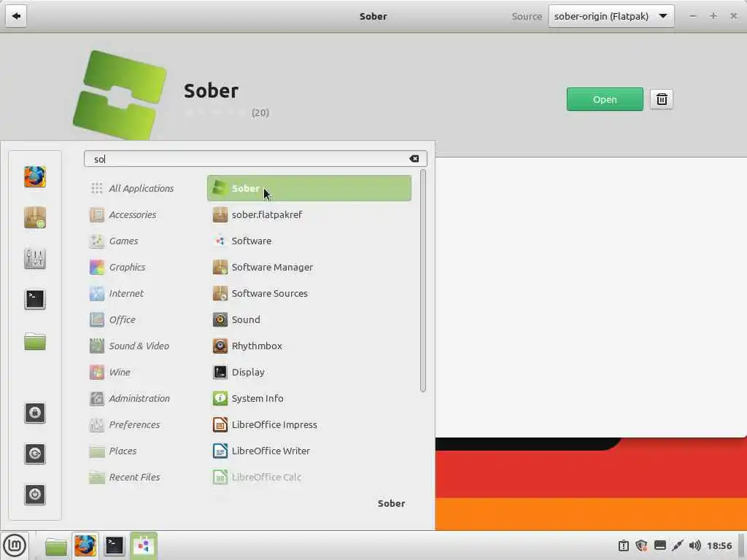Click the update notification tray icon
The height and width of the screenshot is (560, 747).
point(623,545)
